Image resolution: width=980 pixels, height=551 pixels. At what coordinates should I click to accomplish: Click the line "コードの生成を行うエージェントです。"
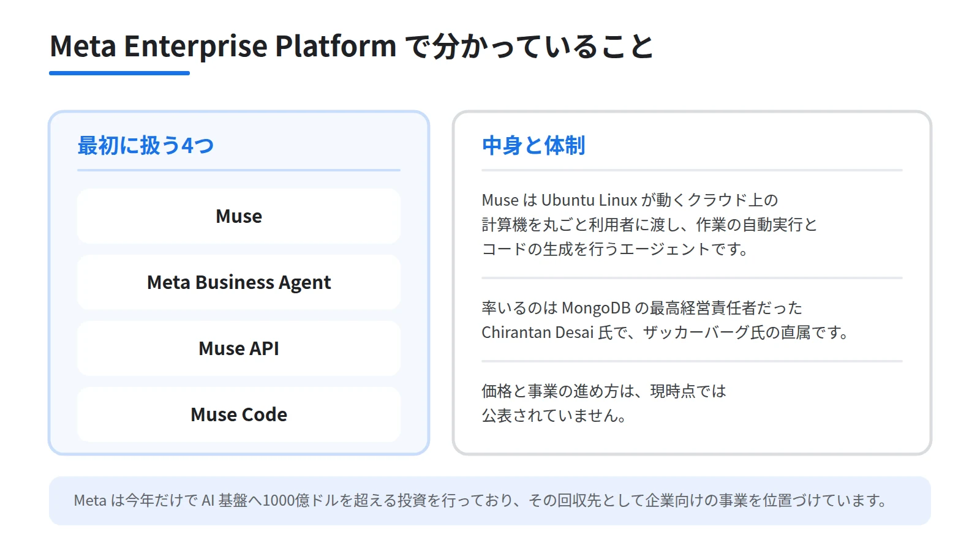pos(615,249)
